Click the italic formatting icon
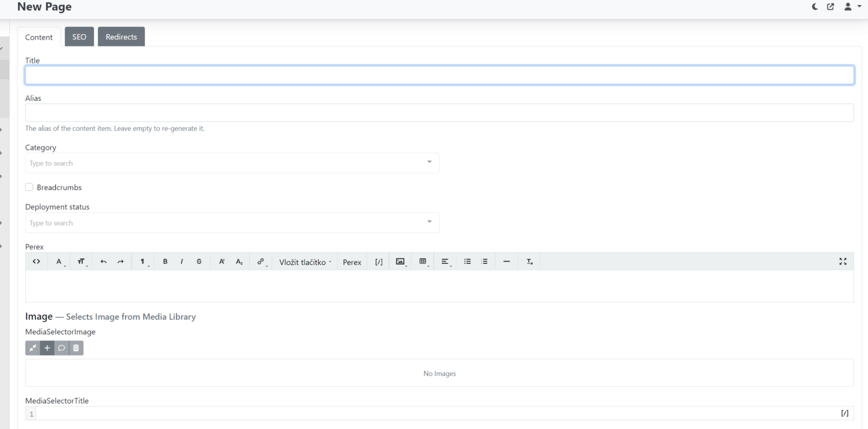This screenshot has width=868, height=429. 182,262
